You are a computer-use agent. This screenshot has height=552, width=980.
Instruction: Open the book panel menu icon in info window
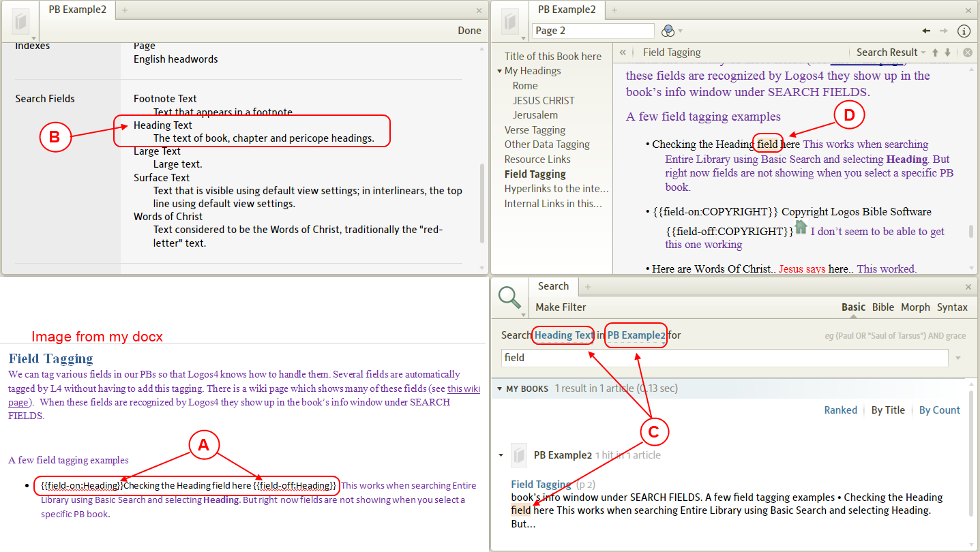pyautogui.click(x=21, y=21)
